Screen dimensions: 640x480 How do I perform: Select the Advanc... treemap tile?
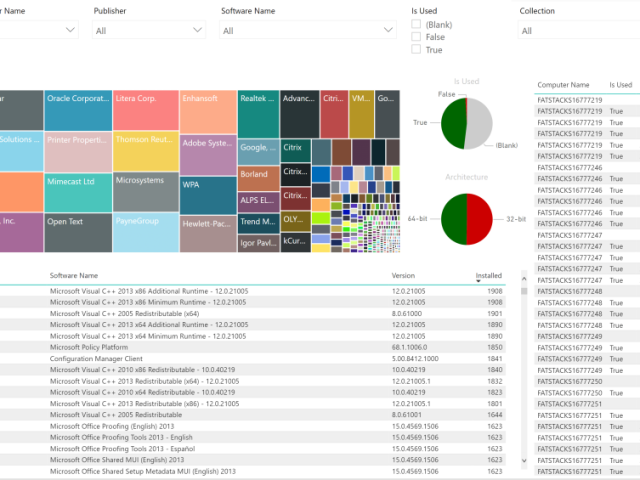(x=300, y=114)
